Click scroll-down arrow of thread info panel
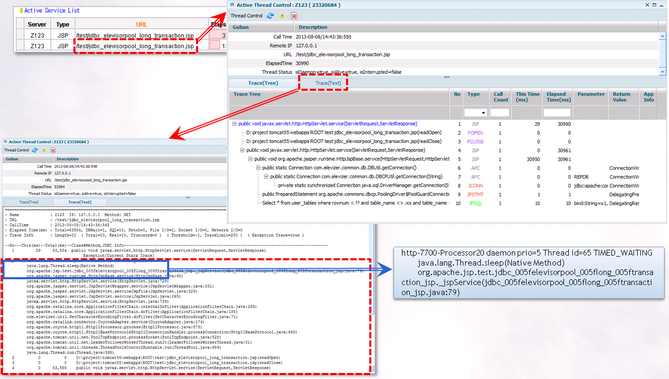The width and height of the screenshot is (669, 379). [663, 72]
